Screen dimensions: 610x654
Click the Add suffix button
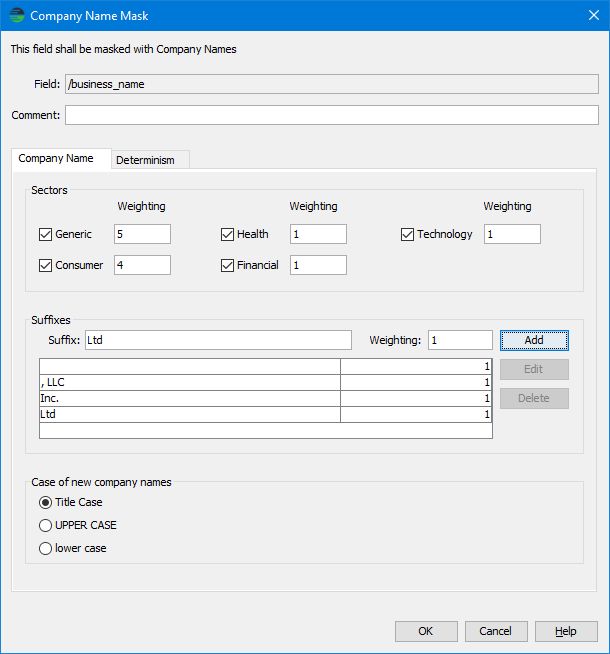pos(534,340)
